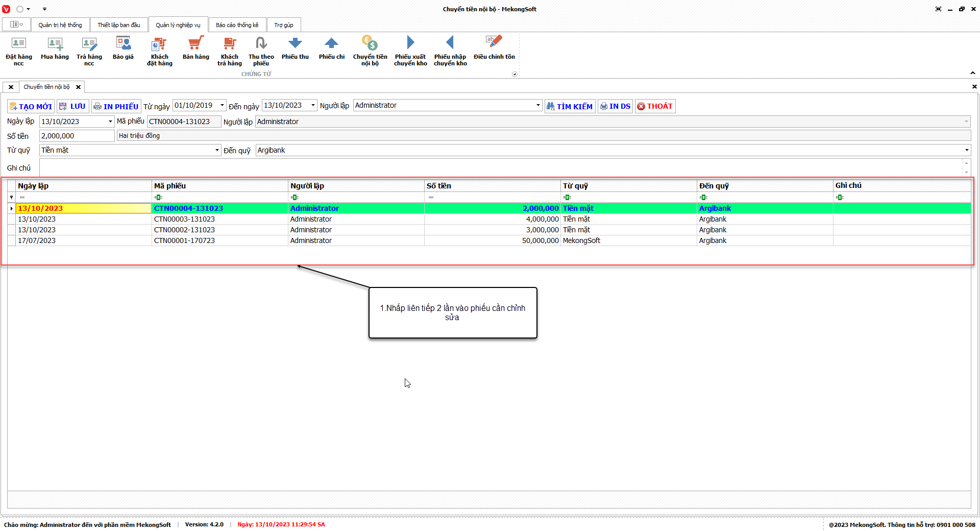Screen dimensions: 980x531
Task: Open the Đến quỹ Argibank dropdown
Action: 966,150
